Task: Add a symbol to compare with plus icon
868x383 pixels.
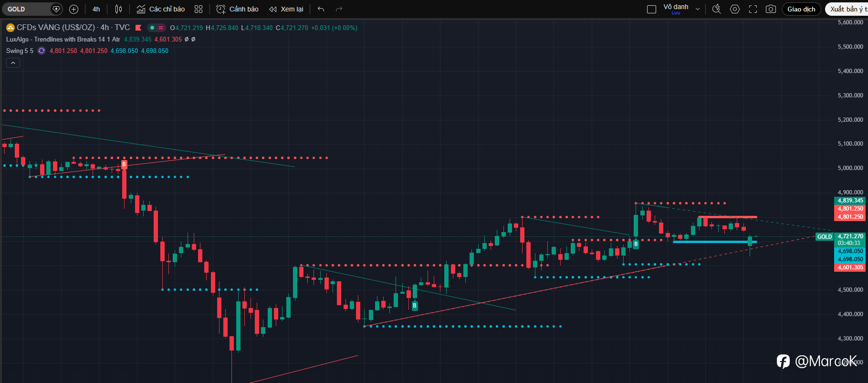Action: pyautogui.click(x=73, y=9)
